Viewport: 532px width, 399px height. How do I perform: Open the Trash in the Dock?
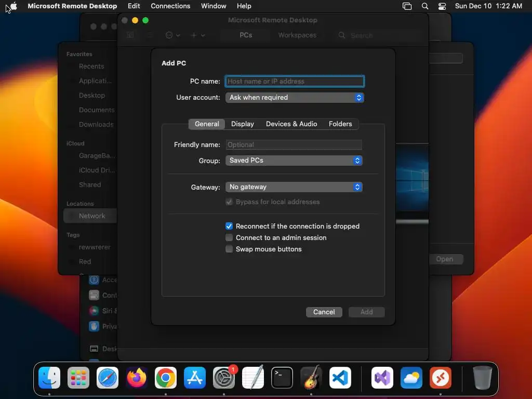[483, 378]
